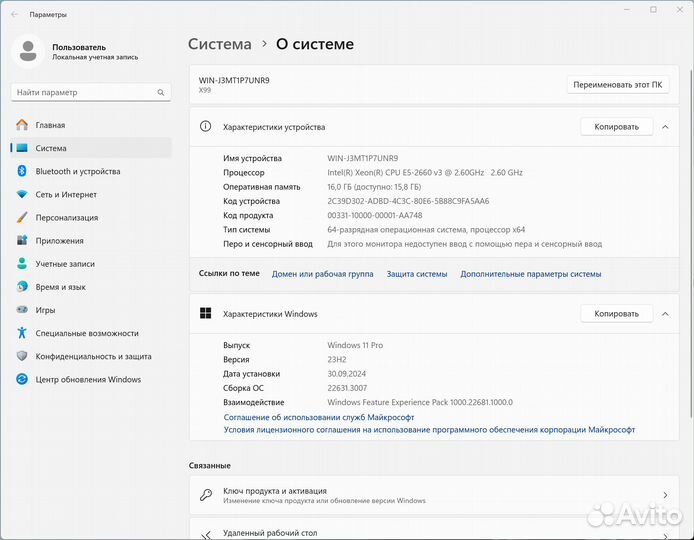This screenshot has width=694, height=540.
Task: Collapse the Характеристики устройства section chevron
Action: pyautogui.click(x=665, y=127)
